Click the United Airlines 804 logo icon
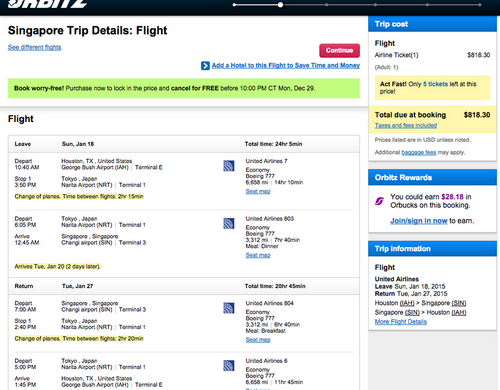The height and width of the screenshot is (390, 500). [x=229, y=308]
